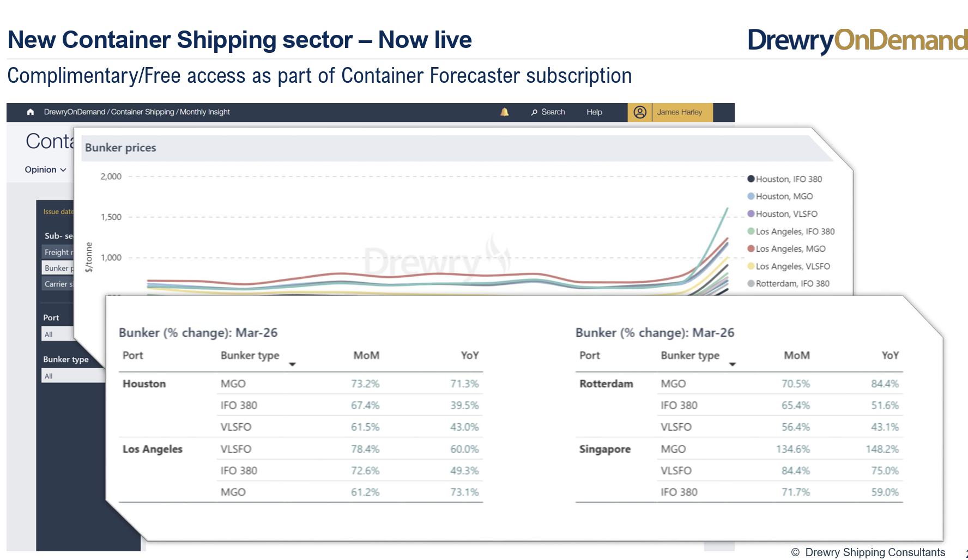Select the Carrier sub-sector item in sidebar

pyautogui.click(x=58, y=284)
